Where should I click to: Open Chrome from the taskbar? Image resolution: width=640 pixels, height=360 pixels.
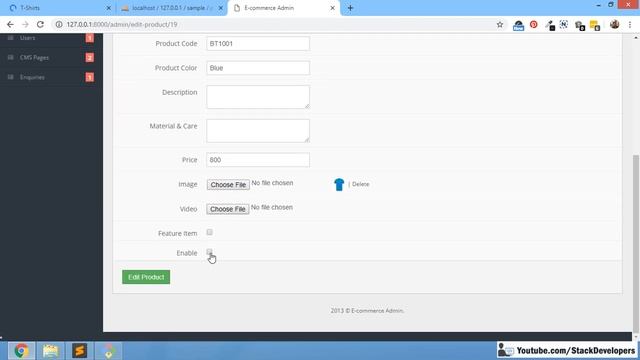tap(21, 351)
